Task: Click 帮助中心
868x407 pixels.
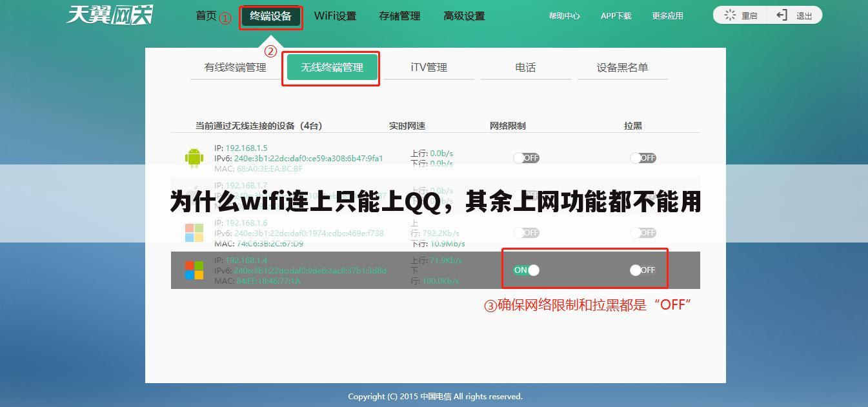Action: coord(564,15)
